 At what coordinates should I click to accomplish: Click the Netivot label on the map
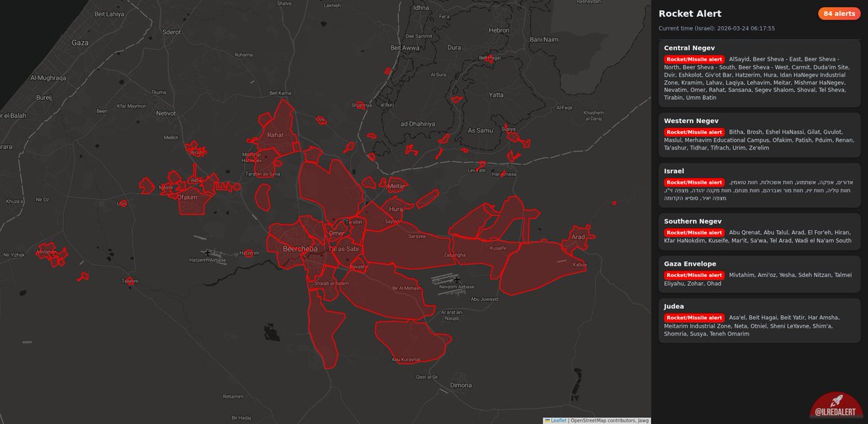click(166, 113)
